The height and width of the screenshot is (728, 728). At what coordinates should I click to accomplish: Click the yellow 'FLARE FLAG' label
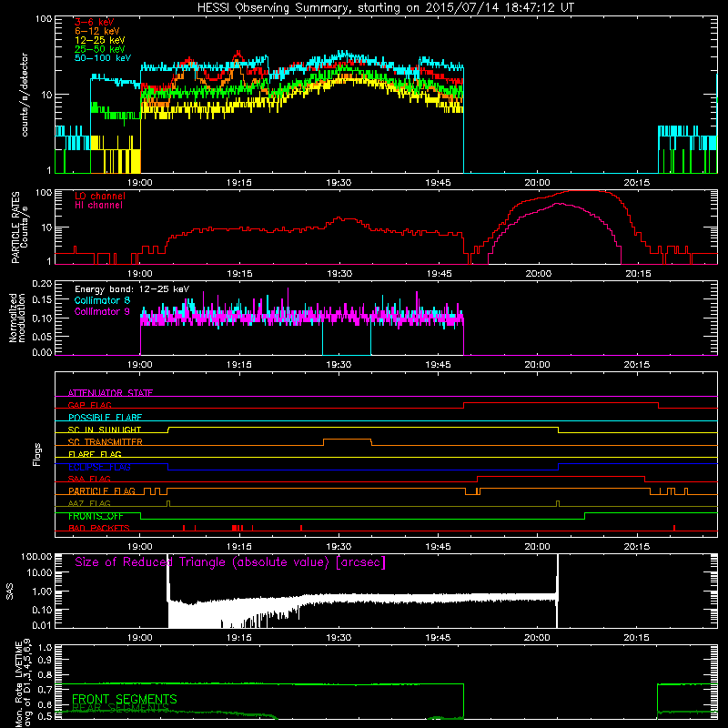(95, 454)
